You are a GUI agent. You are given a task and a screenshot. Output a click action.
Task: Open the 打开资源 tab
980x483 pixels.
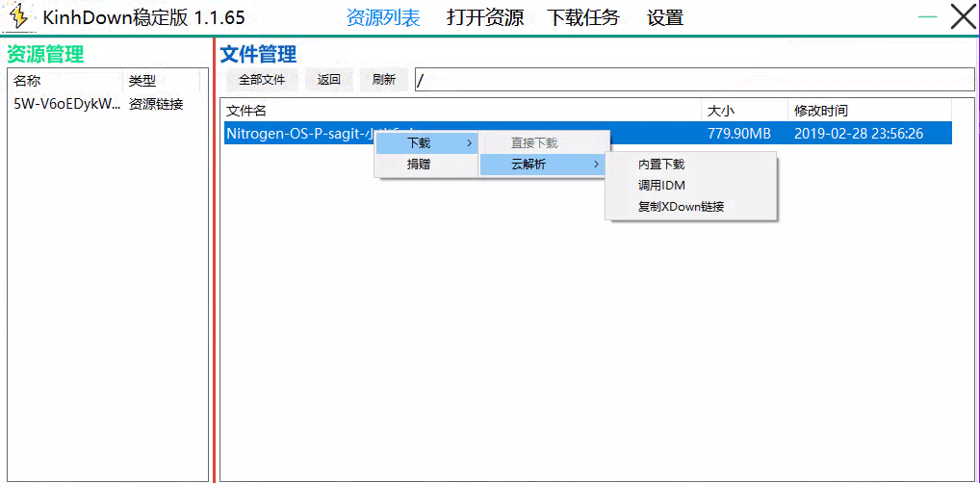click(485, 17)
